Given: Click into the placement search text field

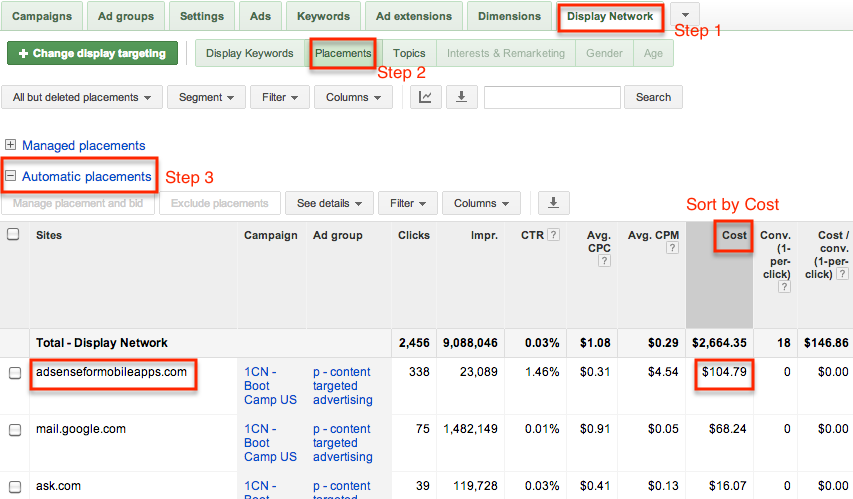Looking at the screenshot, I should click(553, 97).
